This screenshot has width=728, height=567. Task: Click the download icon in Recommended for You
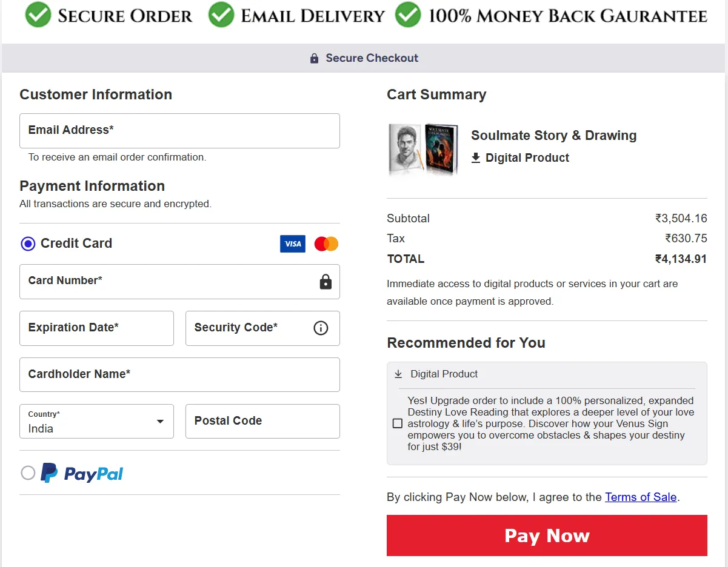click(x=399, y=374)
